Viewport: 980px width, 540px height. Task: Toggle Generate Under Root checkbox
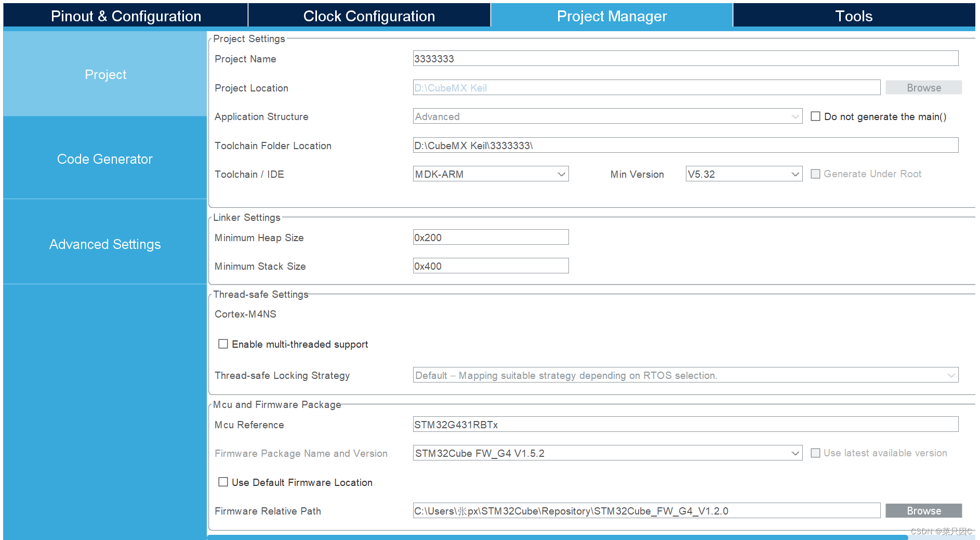(816, 174)
